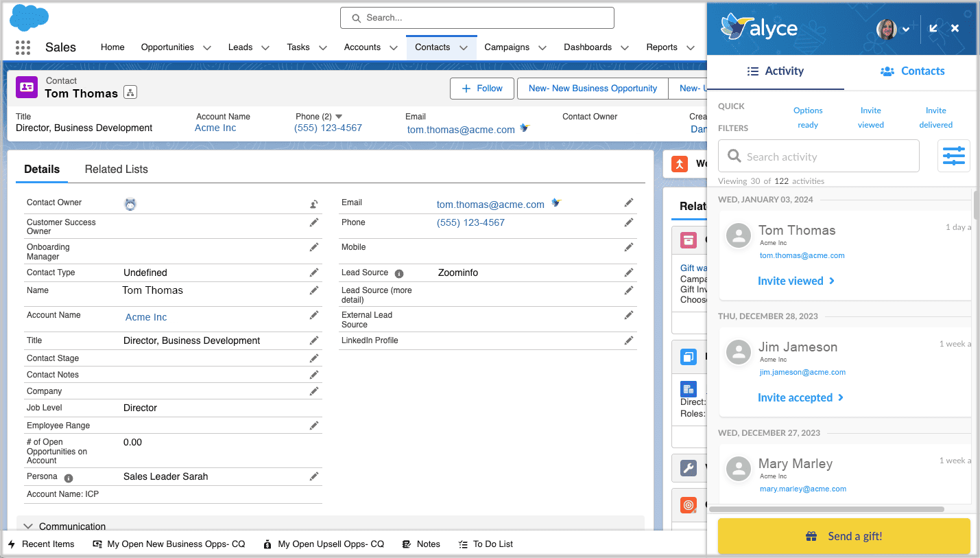This screenshot has width=980, height=558.
Task: Edit the Contact Type field pencil
Action: [x=313, y=272]
